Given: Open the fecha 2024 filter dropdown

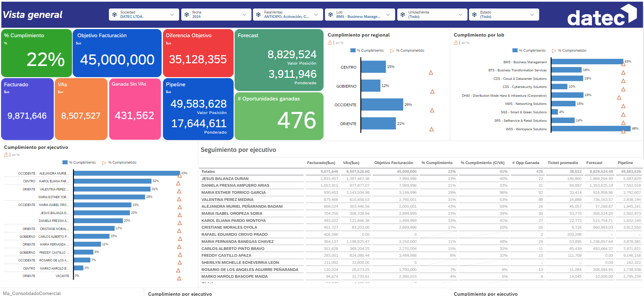Looking at the screenshot, I should [216, 15].
